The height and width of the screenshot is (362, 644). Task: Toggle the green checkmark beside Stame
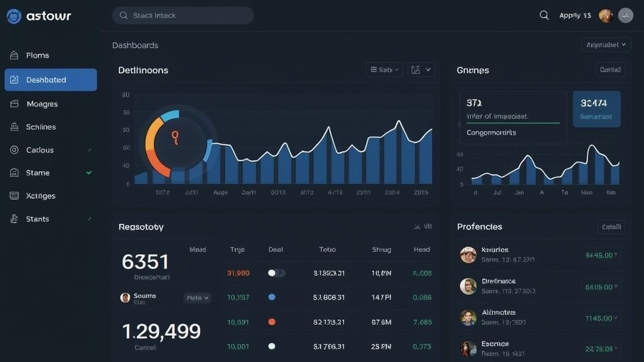tap(89, 173)
